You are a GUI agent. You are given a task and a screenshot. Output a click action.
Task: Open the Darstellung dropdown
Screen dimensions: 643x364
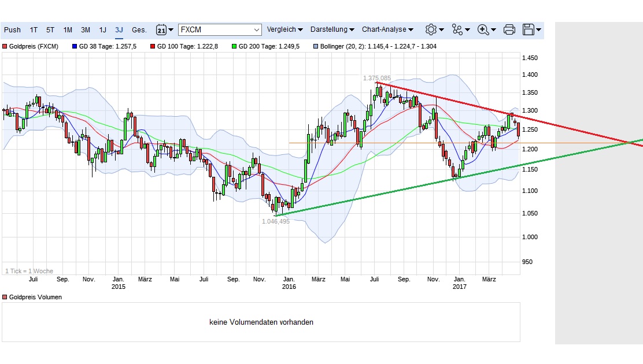[x=330, y=29]
